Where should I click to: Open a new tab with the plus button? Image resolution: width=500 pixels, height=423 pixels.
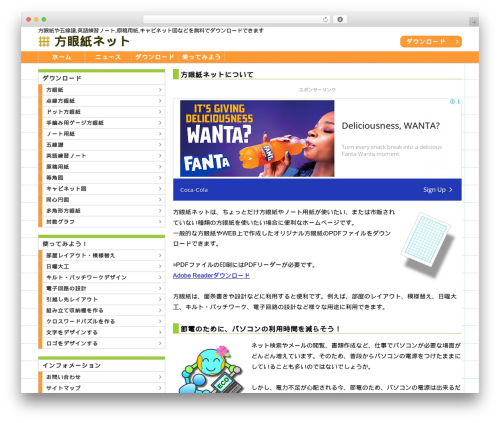474,22
